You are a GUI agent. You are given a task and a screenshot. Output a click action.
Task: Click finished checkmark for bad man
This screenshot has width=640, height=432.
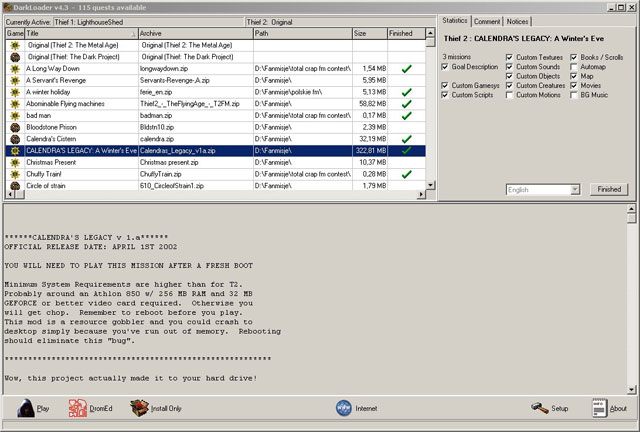pyautogui.click(x=406, y=116)
